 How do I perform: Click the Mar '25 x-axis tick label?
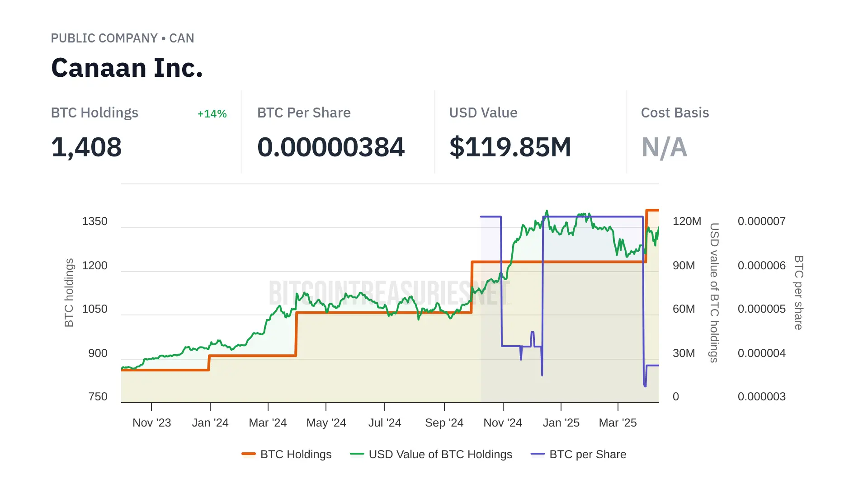618,422
